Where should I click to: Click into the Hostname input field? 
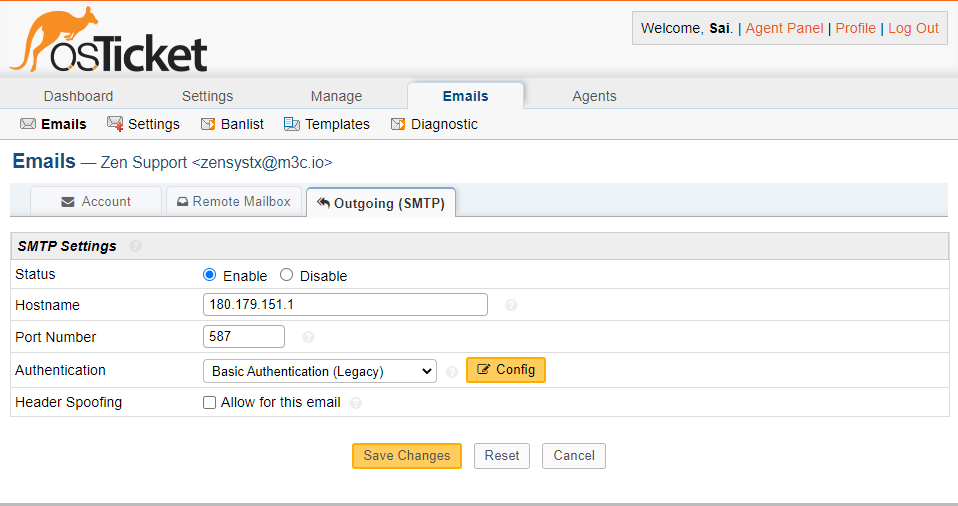click(345, 305)
